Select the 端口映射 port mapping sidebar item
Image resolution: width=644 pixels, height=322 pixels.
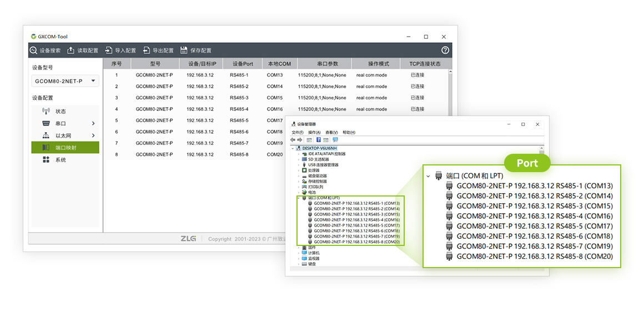[66, 148]
